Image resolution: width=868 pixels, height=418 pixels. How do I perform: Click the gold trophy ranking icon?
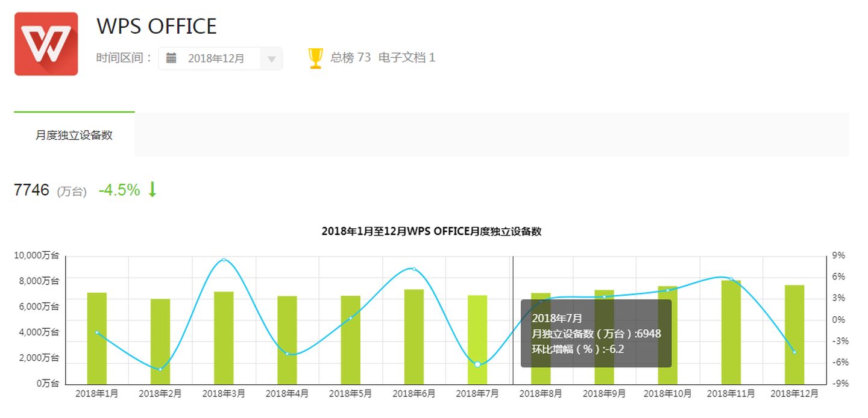pos(316,58)
